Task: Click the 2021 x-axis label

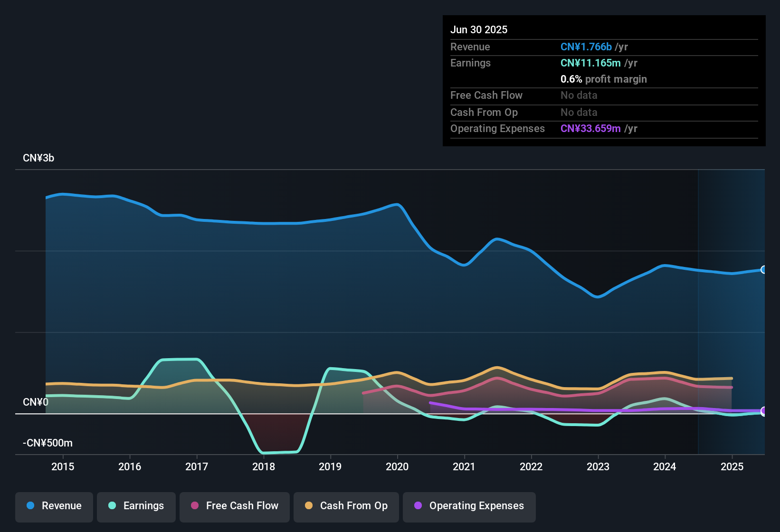Action: coord(464,466)
